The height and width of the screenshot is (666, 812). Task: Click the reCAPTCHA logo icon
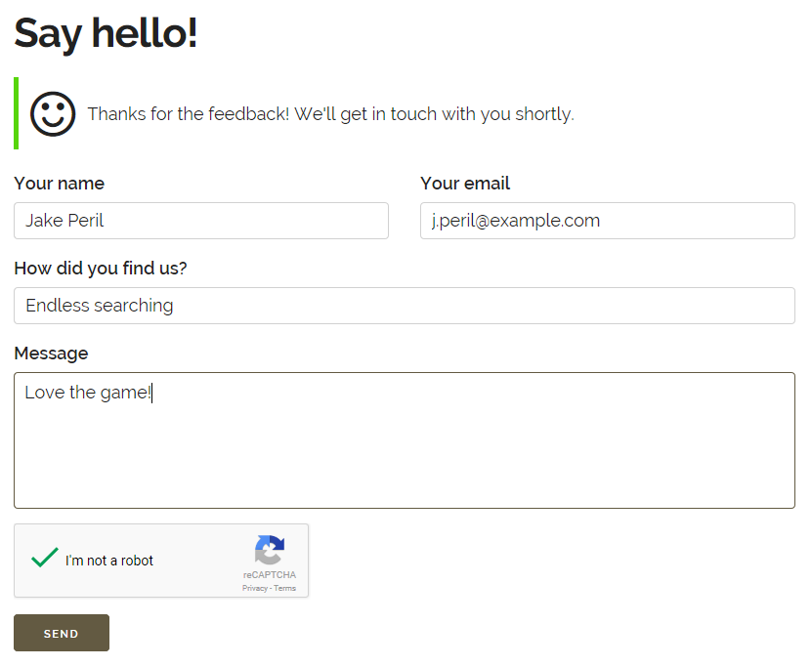(x=270, y=550)
